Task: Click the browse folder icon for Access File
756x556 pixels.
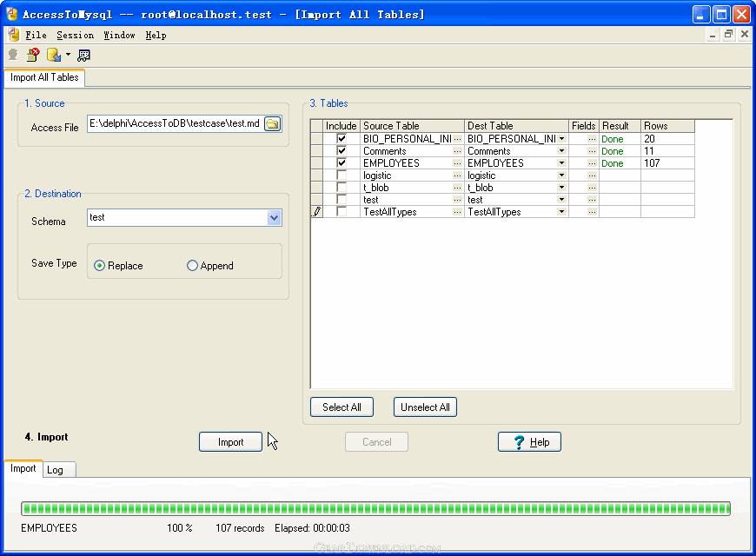Action: [273, 124]
